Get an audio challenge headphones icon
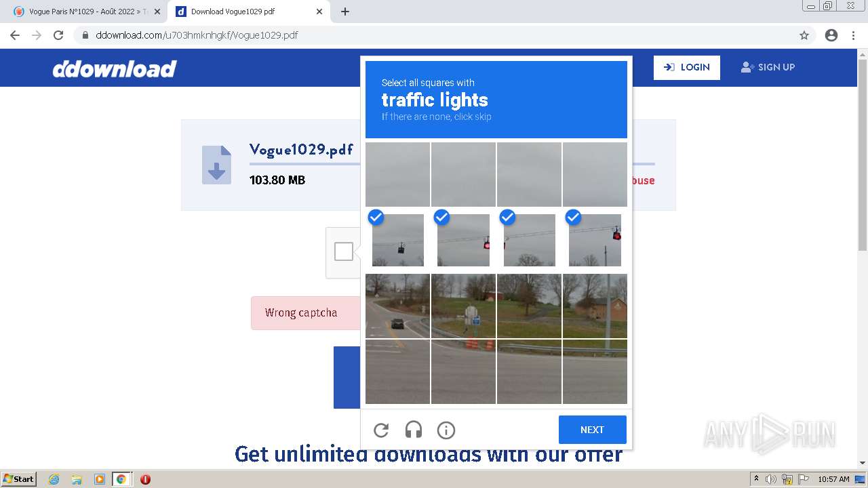 (x=414, y=430)
